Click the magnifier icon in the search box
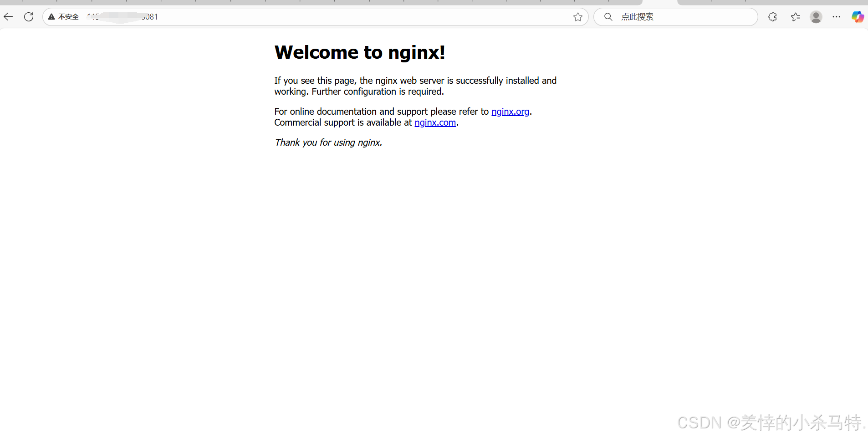Viewport: 868px width, 437px height. (x=608, y=17)
